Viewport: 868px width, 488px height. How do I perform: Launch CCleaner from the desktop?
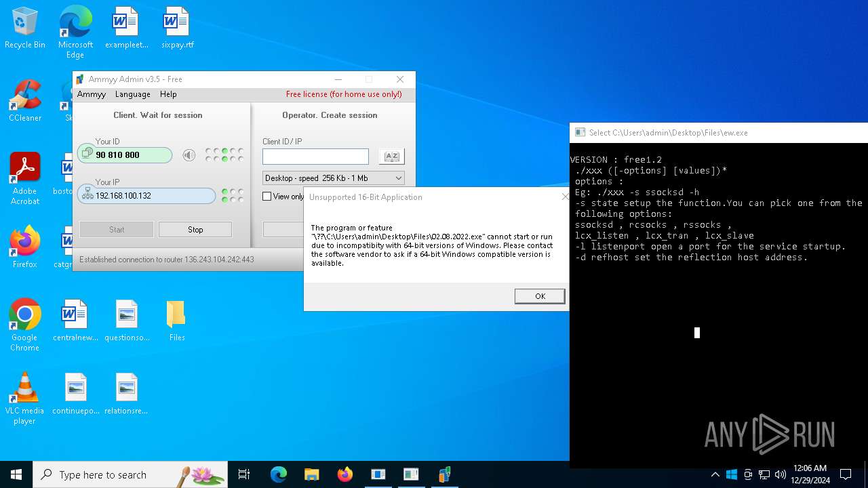point(25,102)
